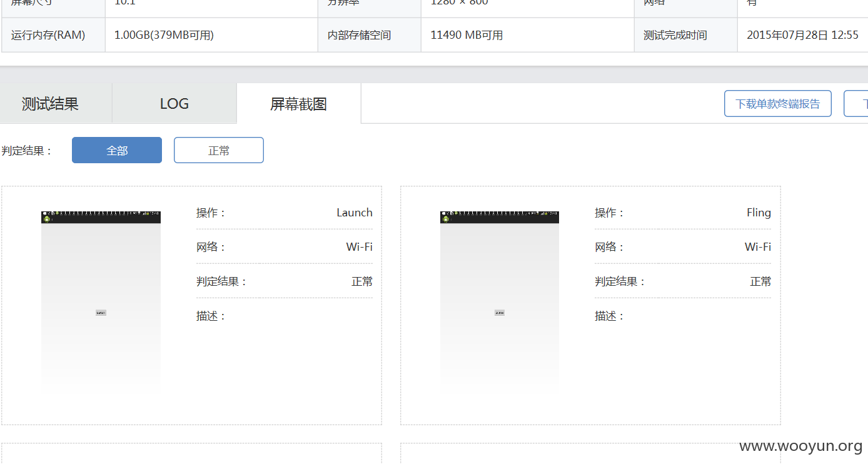Click the small button inside Fling screenshot
This screenshot has height=464, width=868.
point(500,313)
